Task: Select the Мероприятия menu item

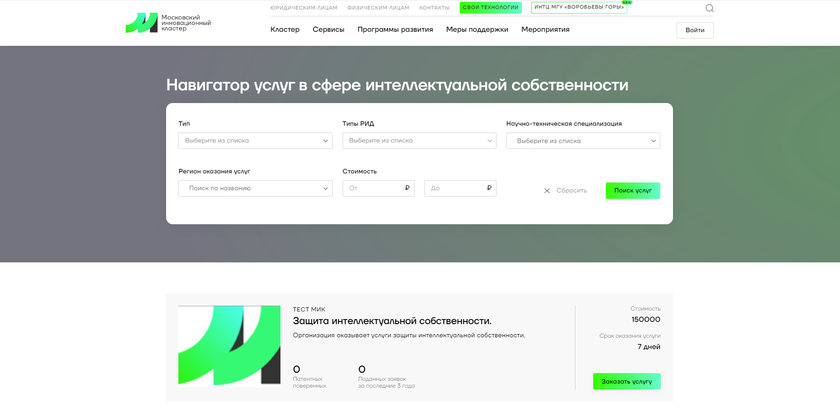Action: tap(545, 30)
